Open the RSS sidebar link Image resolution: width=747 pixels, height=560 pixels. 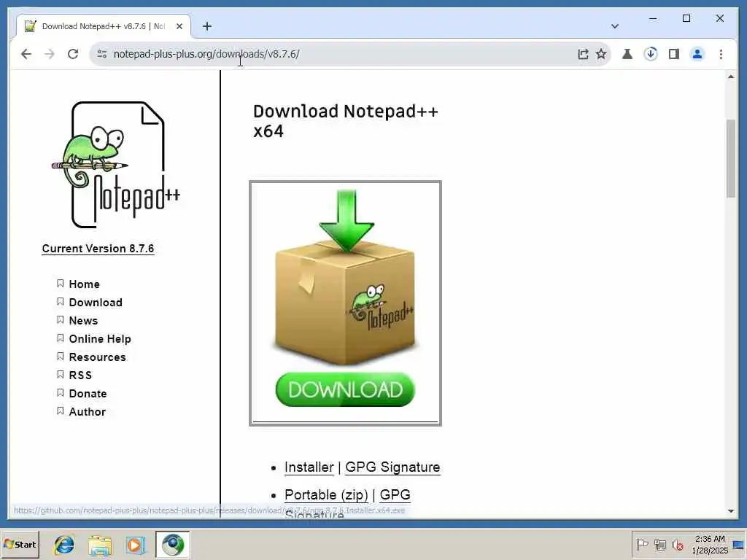click(x=80, y=376)
